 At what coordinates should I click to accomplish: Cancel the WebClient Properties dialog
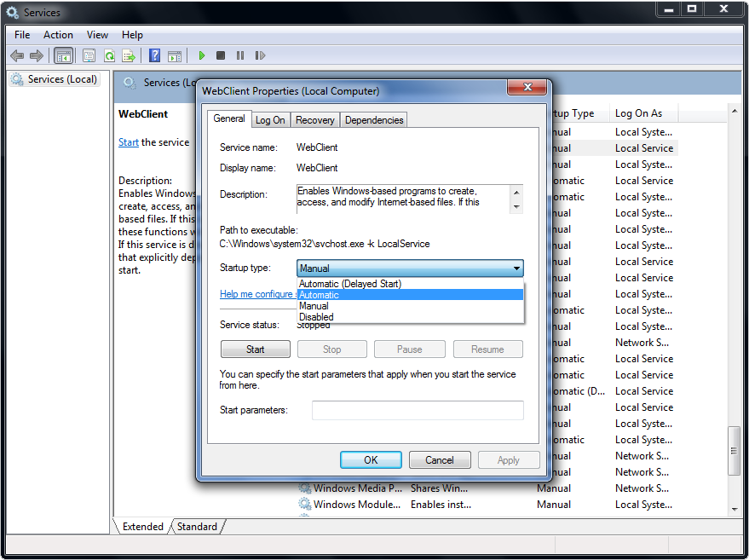point(440,460)
